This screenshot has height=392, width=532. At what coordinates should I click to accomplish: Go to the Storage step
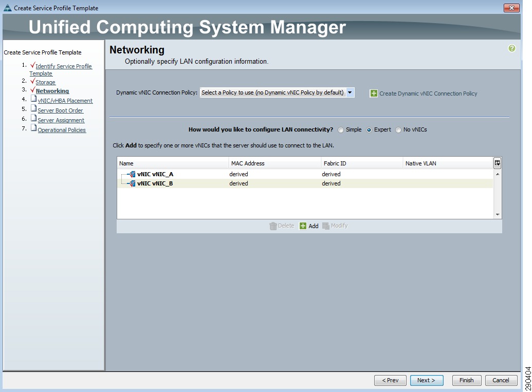[x=45, y=82]
